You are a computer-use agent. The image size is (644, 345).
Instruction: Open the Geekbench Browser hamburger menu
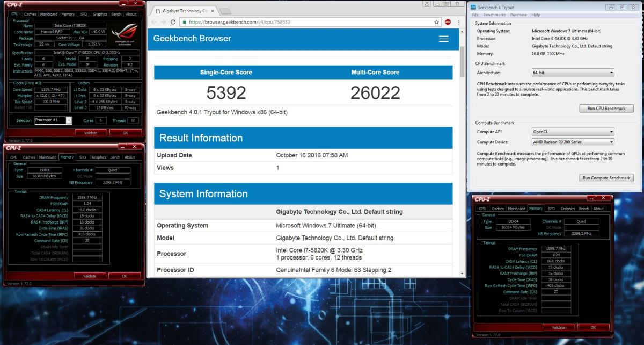coord(443,39)
